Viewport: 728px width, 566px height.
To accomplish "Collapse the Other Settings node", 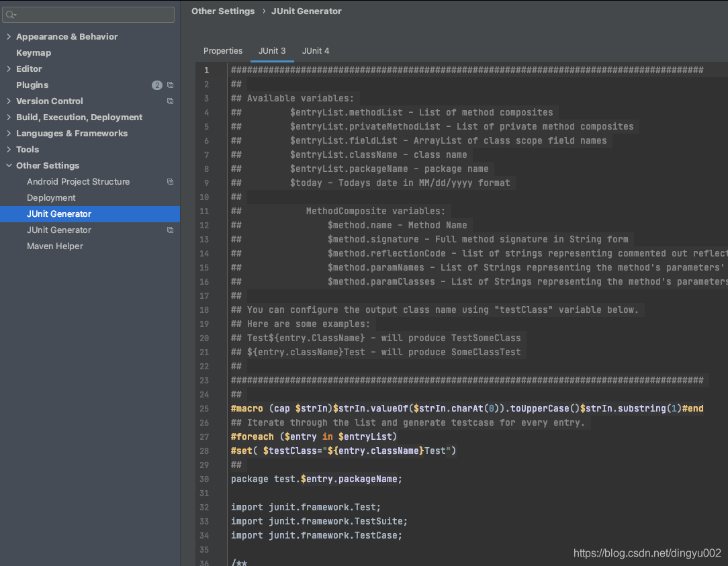I will click(x=9, y=165).
